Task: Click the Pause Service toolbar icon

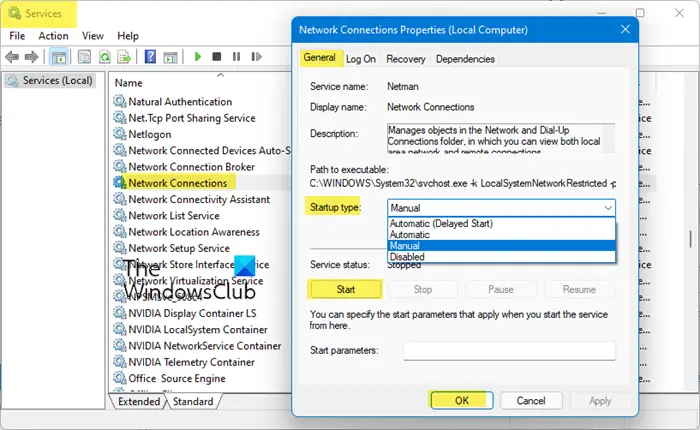Action: pos(236,57)
